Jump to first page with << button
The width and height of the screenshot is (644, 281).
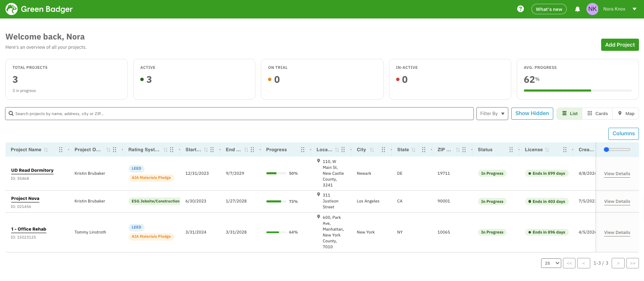569,263
